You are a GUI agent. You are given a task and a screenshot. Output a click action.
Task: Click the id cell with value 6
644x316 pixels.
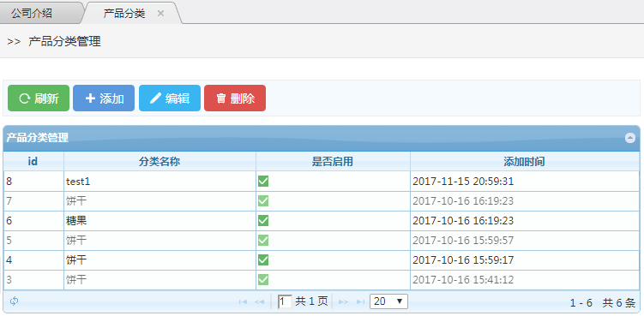[x=33, y=221]
